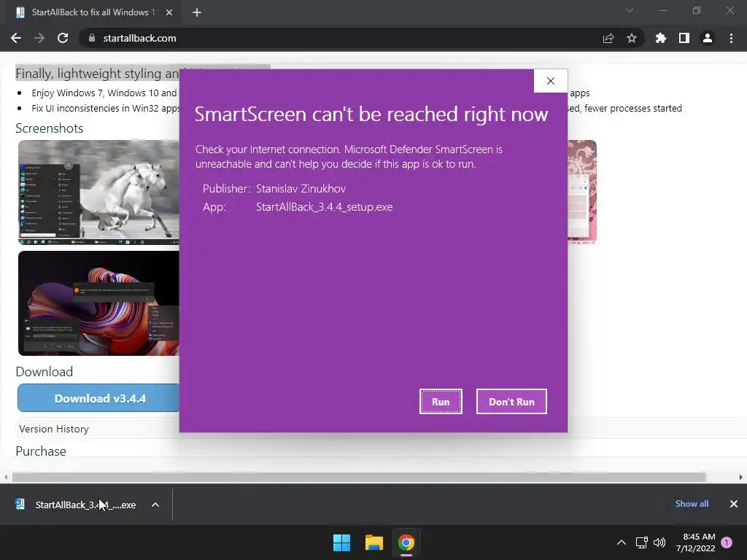Open the pink floral screenshot thumbnail
This screenshot has height=560, width=747.
tap(582, 192)
